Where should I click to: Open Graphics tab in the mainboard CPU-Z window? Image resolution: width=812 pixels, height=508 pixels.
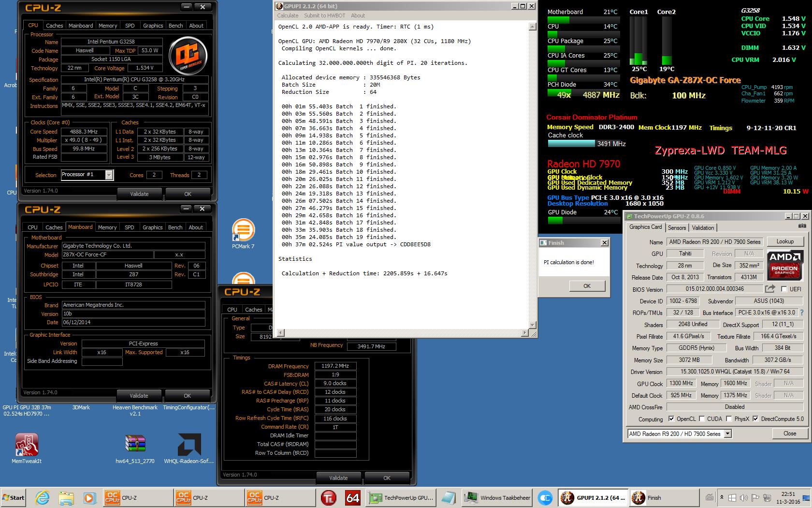tap(153, 227)
